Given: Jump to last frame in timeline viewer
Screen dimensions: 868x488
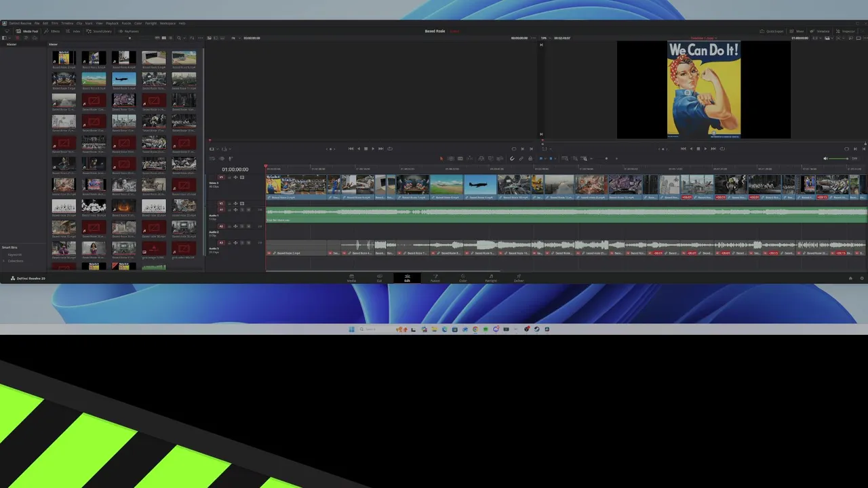Looking at the screenshot, I should [713, 148].
